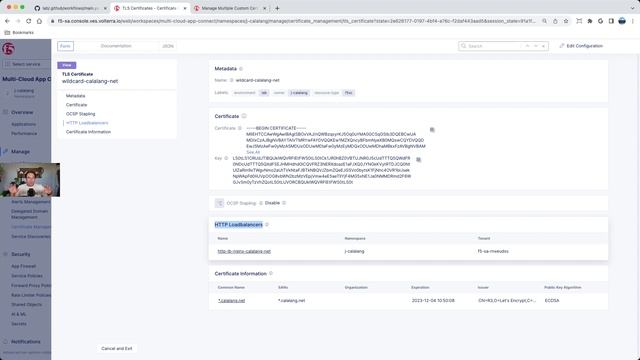Open Shared Objects in the sidebar
This screenshot has height=360, width=640.
pos(26,304)
